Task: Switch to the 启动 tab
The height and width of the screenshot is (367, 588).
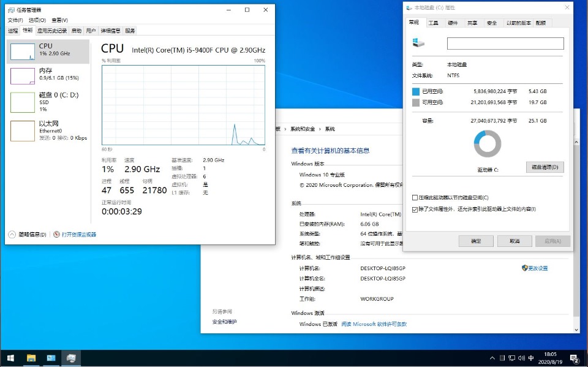Action: coord(77,31)
